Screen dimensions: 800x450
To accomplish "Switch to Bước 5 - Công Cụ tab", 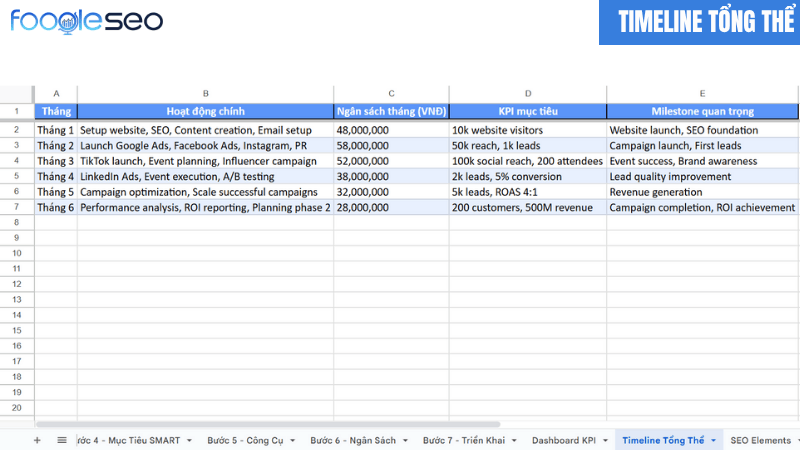I will tap(245, 440).
